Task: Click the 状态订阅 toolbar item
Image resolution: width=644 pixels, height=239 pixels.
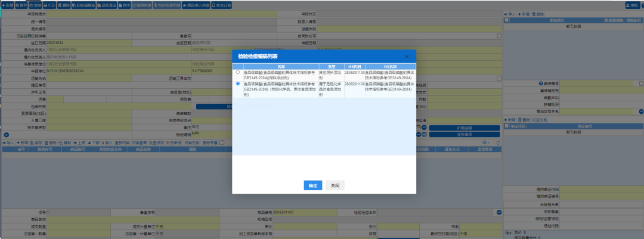Action: click(x=219, y=5)
